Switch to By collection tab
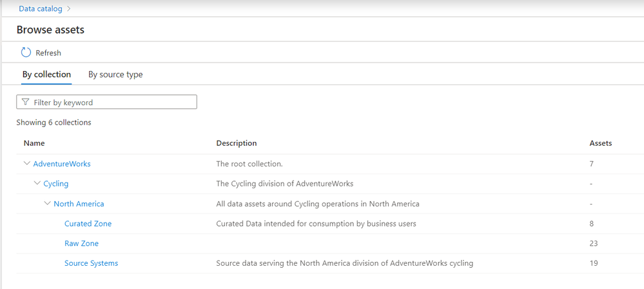Screen dimensions: 644x289 point(46,75)
